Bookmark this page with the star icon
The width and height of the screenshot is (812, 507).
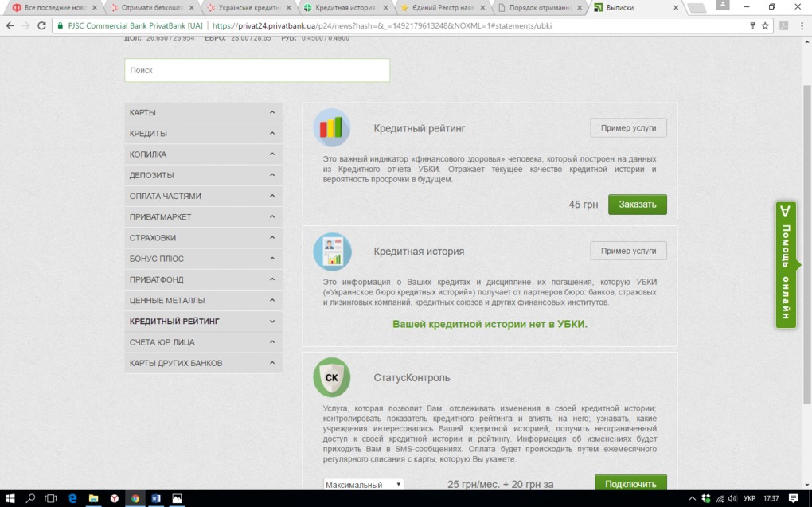point(765,25)
